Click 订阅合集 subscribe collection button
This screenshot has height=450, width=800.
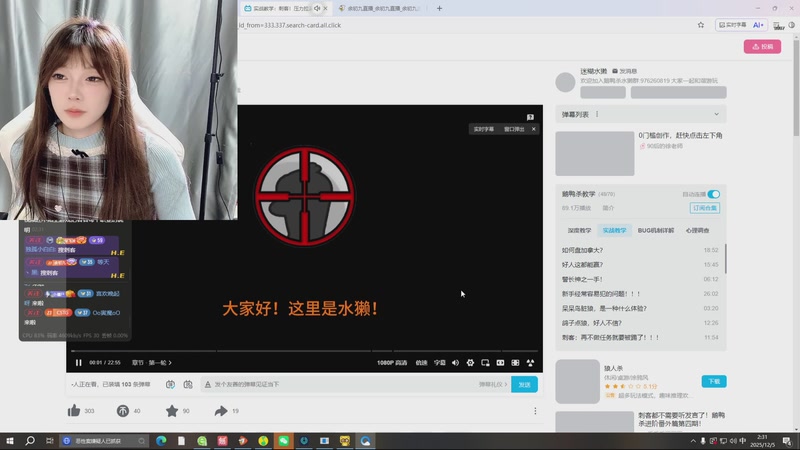705,208
